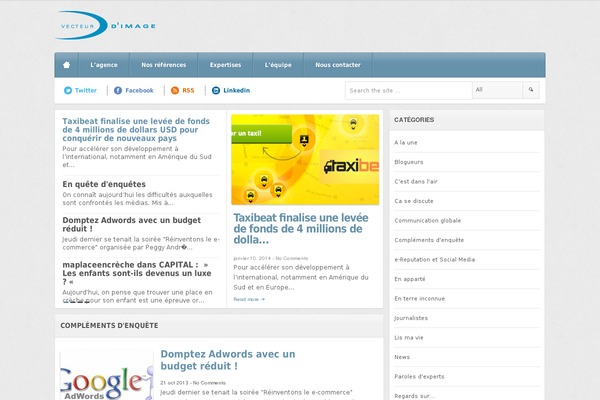Click the yellow Taxibeat featured image

point(305,159)
